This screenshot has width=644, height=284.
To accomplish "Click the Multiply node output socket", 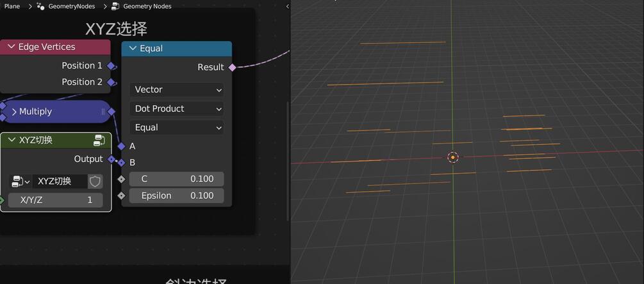I will pos(111,112).
